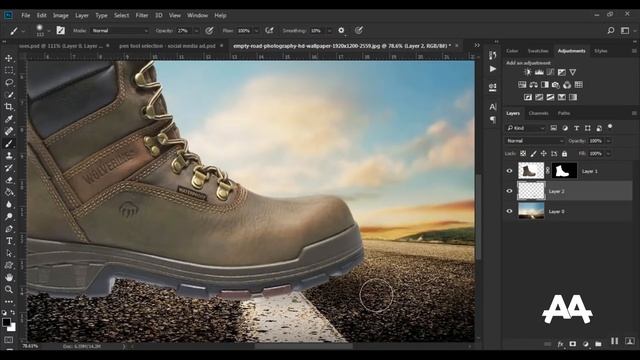This screenshot has height=360, width=640.
Task: Switch to the Channels tab
Action: (538, 113)
